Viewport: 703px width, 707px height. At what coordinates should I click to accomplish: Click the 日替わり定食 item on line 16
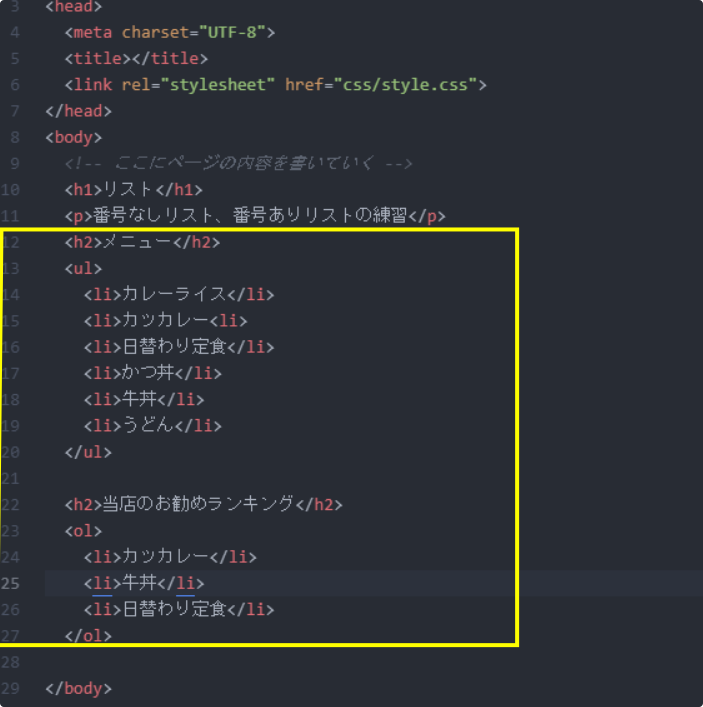point(179,347)
